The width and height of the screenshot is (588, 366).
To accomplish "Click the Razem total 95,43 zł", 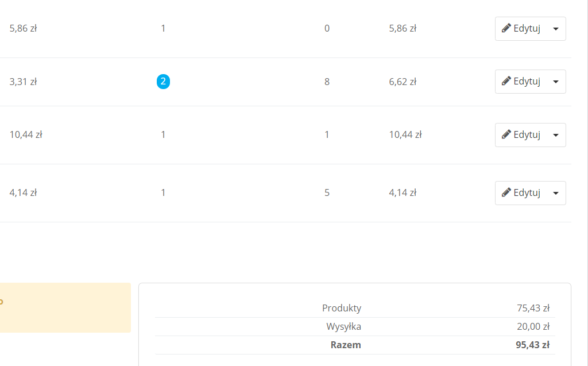I will (532, 345).
